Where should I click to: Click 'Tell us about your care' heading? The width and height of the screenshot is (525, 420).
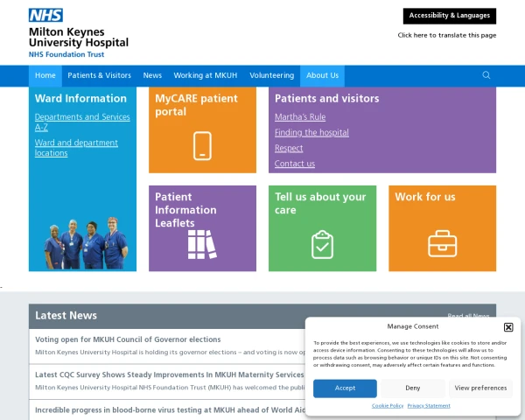click(320, 203)
